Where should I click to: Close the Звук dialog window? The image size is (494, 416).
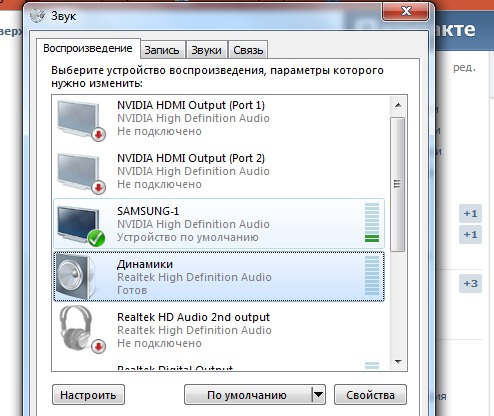[405, 11]
